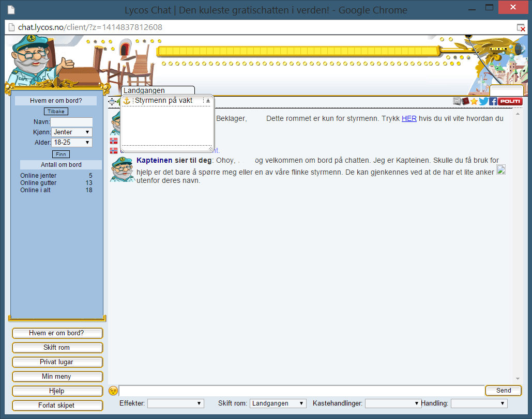Viewport: 532px width, 419px height.
Task: Open Min meny from side menu
Action: point(57,377)
